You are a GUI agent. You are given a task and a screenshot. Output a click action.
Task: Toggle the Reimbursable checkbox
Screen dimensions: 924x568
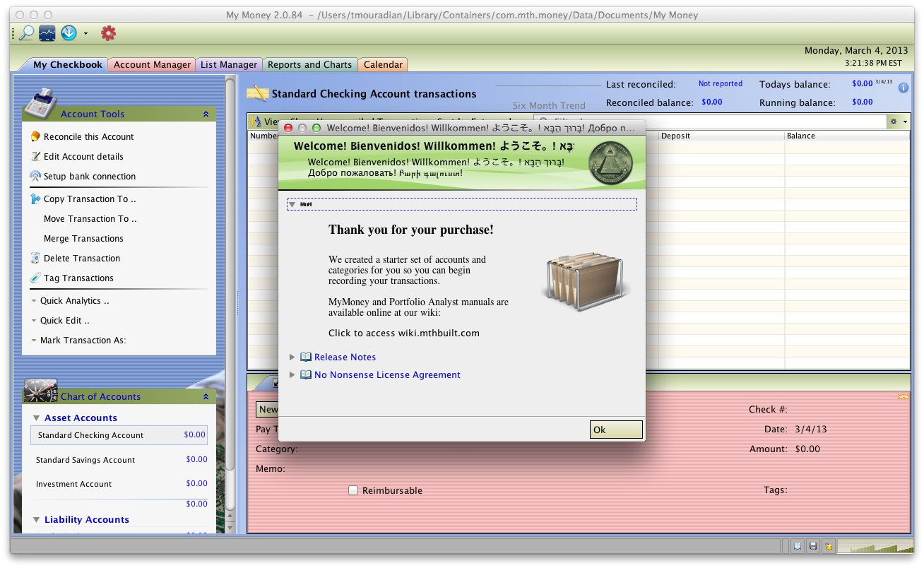point(353,490)
